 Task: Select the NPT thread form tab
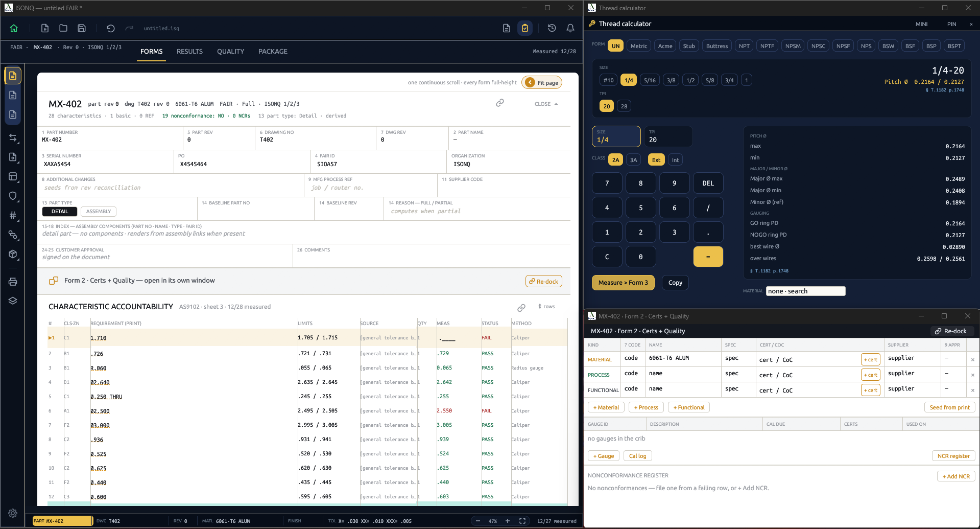point(745,46)
